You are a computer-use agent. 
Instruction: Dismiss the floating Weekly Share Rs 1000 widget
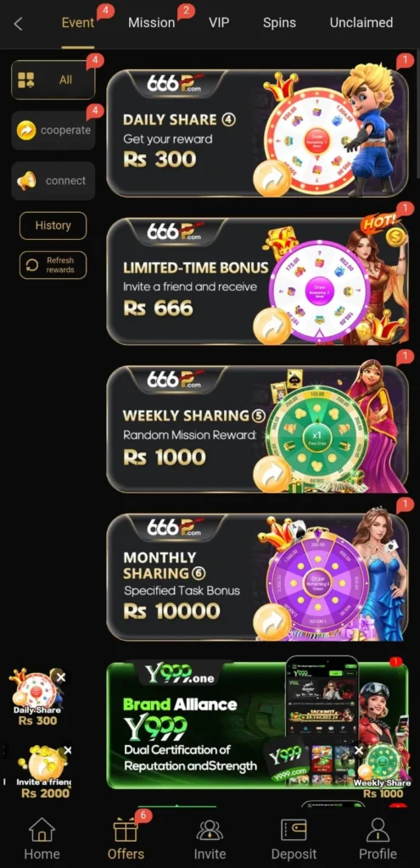[x=359, y=751]
